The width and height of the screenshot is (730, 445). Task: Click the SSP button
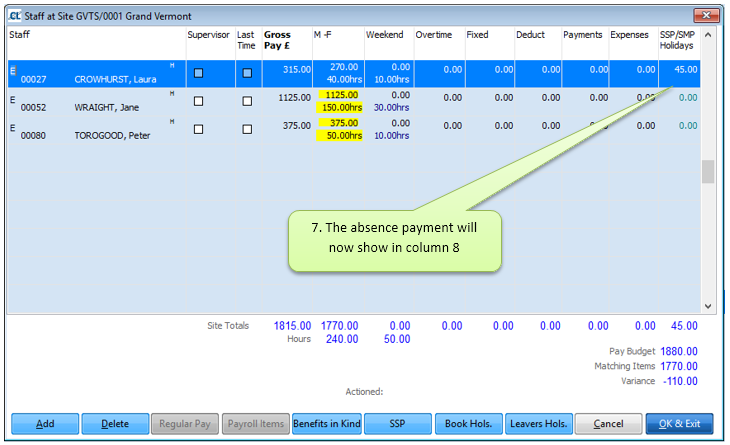(x=397, y=424)
